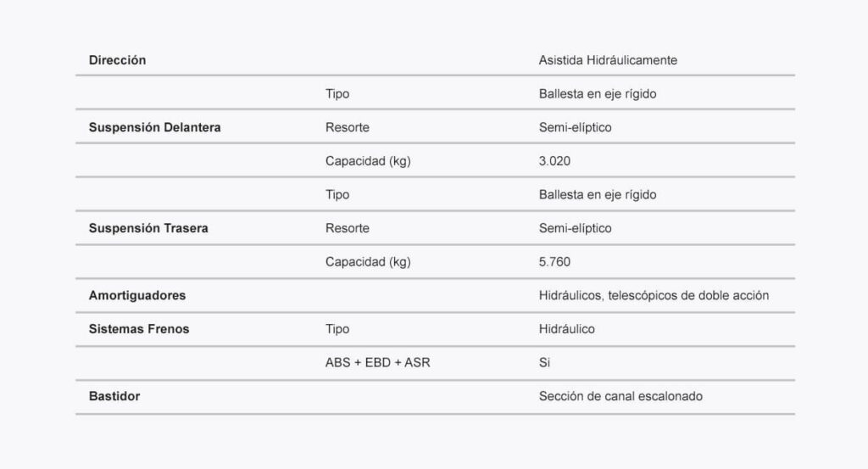Click the Suspensión Delantera heading

[154, 127]
